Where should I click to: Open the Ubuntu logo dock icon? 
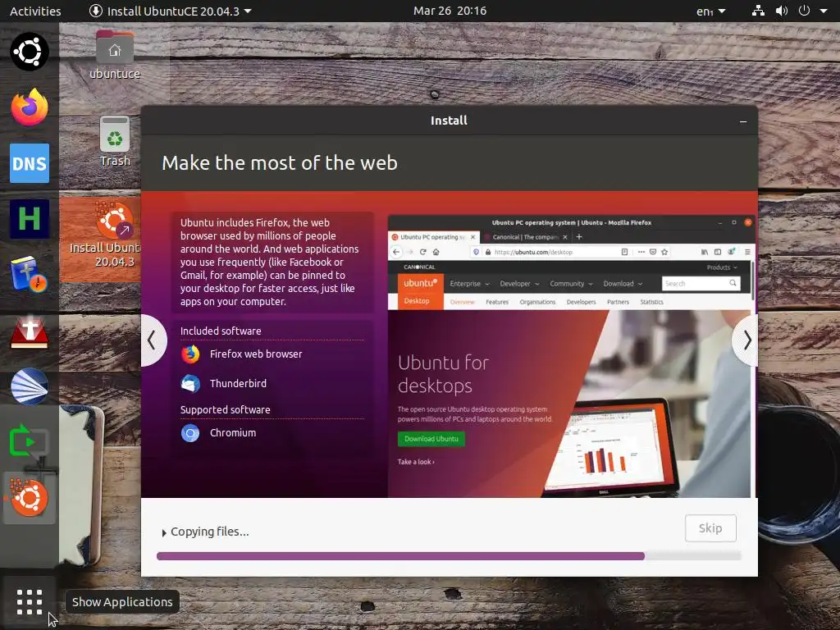click(30, 52)
